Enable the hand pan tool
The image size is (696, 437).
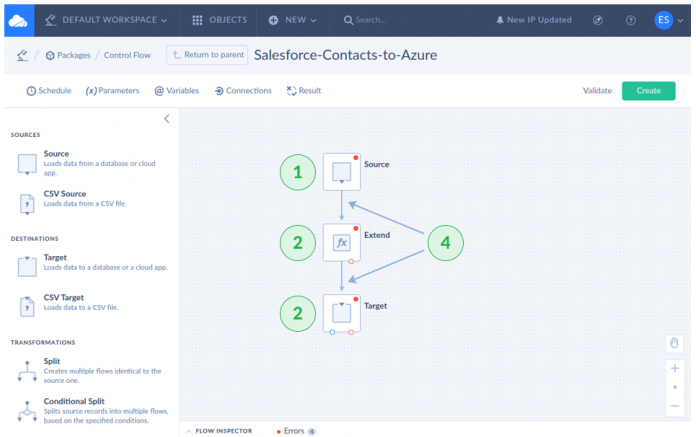(x=675, y=343)
